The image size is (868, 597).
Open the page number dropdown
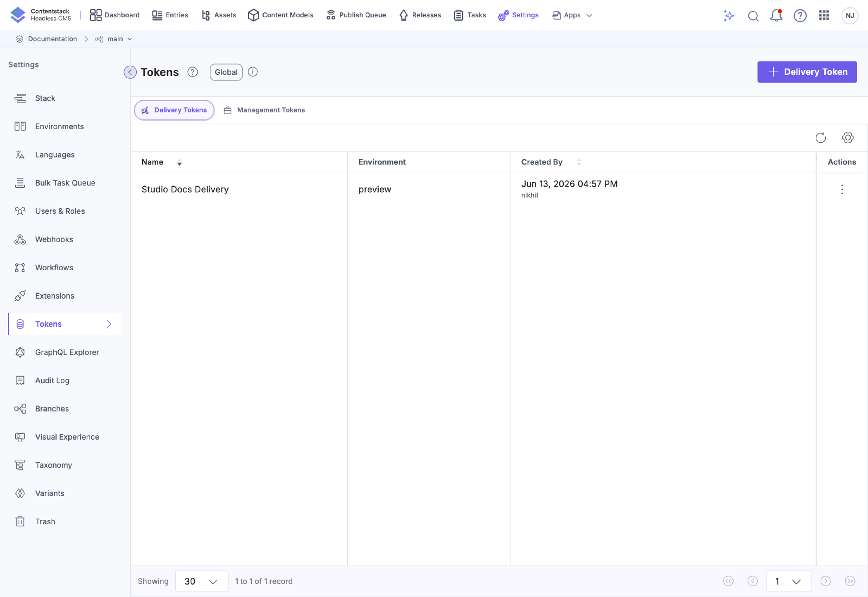(789, 581)
